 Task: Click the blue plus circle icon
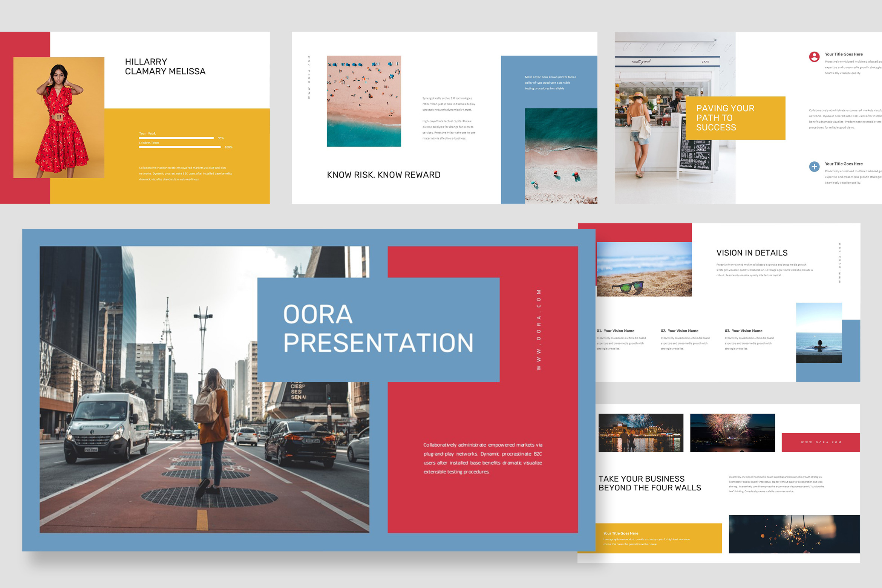814,167
